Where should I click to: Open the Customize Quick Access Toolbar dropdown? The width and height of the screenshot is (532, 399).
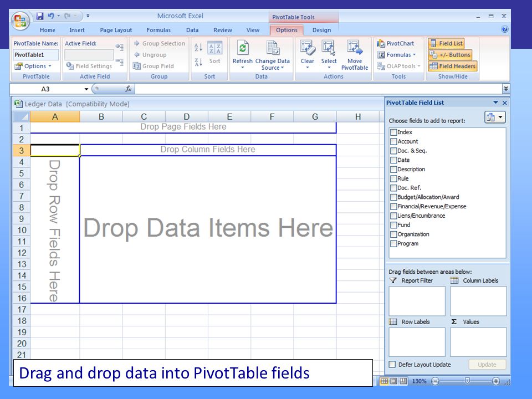pyautogui.click(x=88, y=16)
